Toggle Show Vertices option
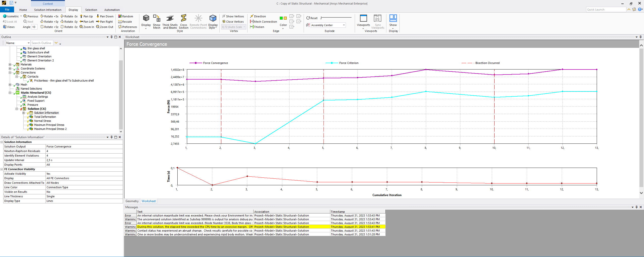Image resolution: width=644 pixels, height=257 pixels. click(x=233, y=16)
